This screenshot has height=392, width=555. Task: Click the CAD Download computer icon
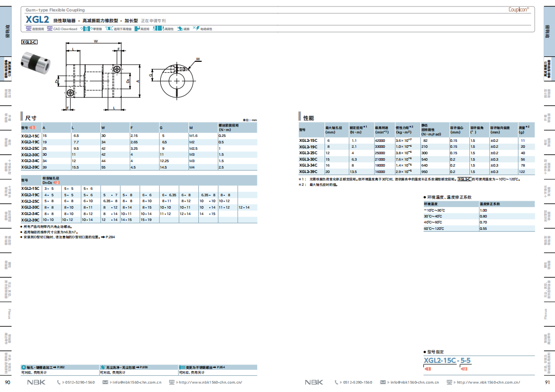[x=49, y=29]
